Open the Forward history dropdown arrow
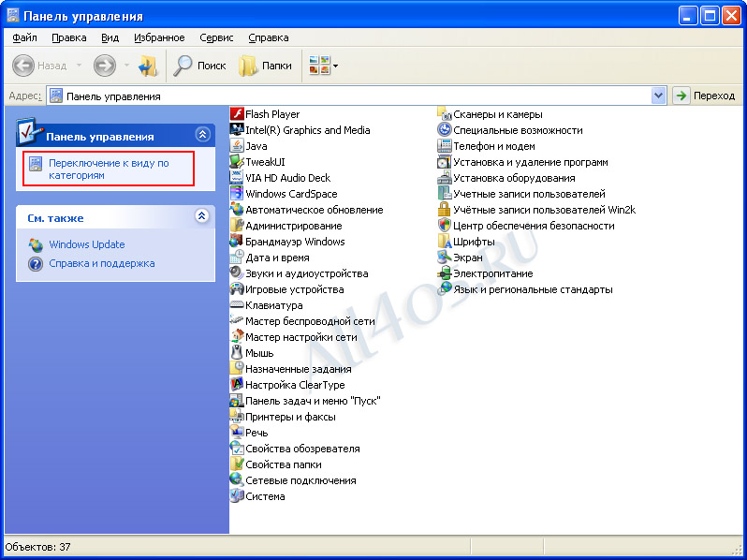Viewport: 747px width, 560px height. [126, 66]
